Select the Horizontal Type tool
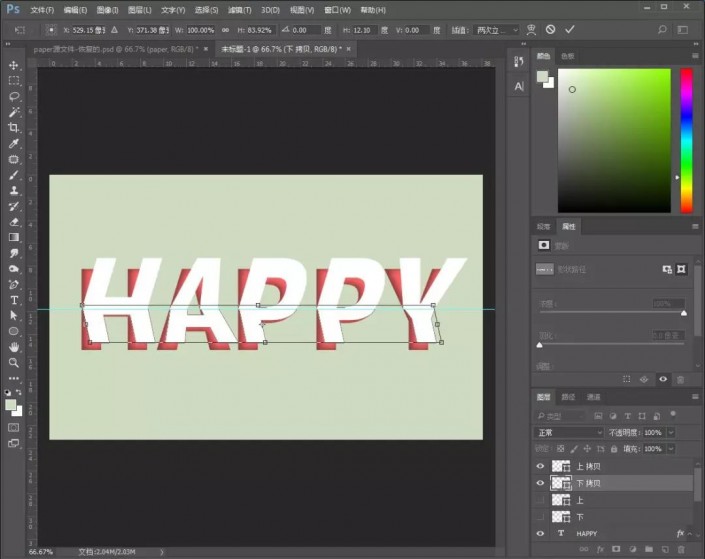705x559 pixels. click(x=14, y=300)
